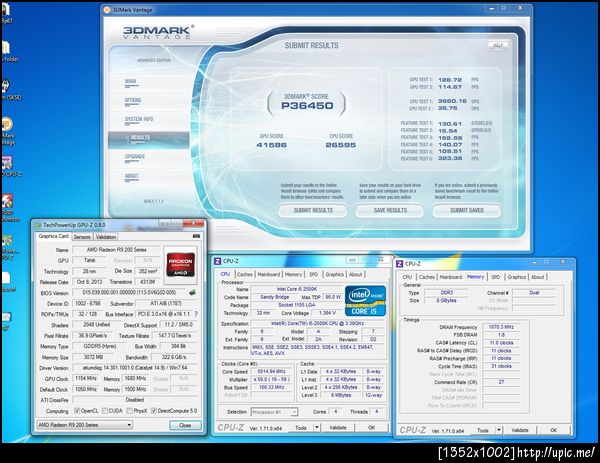Select Results in 3DMark Vantage sidebar

pos(148,140)
